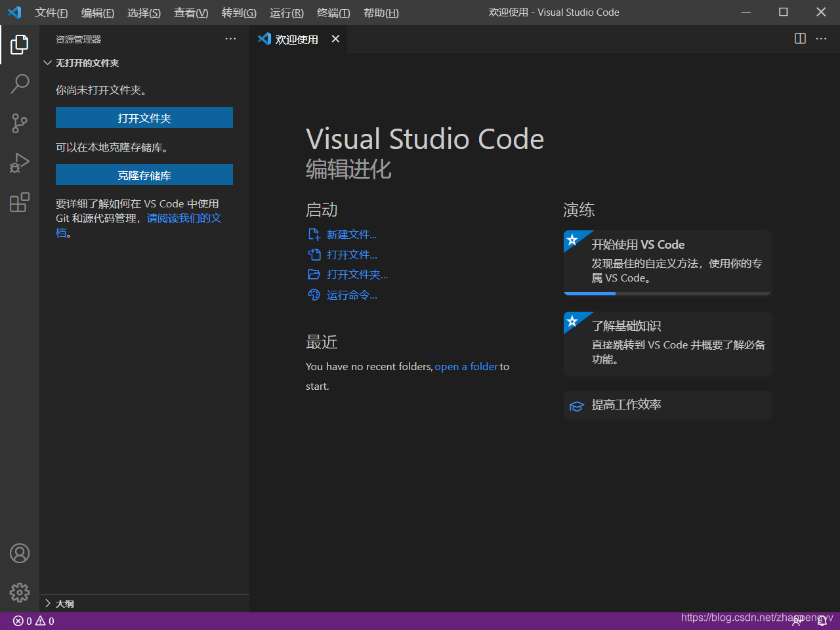Click the warnings count in status bar
Viewport: 840px width, 630px height.
point(45,621)
